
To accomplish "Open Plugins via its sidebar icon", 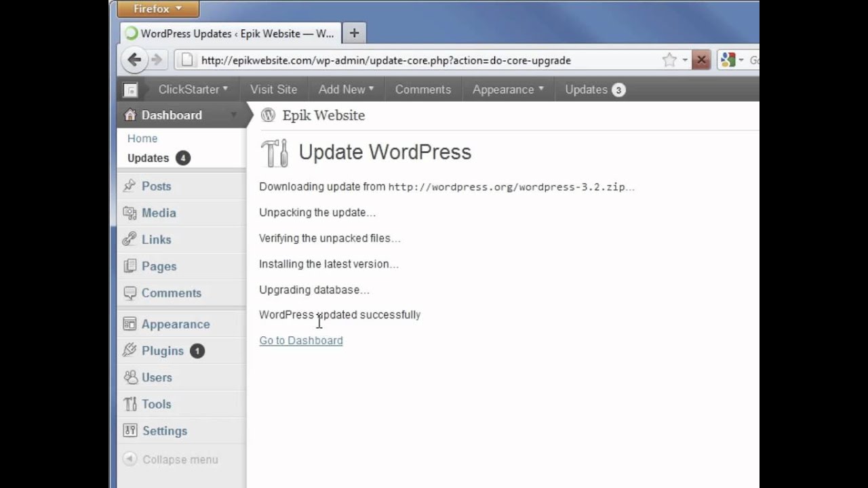I will (130, 350).
